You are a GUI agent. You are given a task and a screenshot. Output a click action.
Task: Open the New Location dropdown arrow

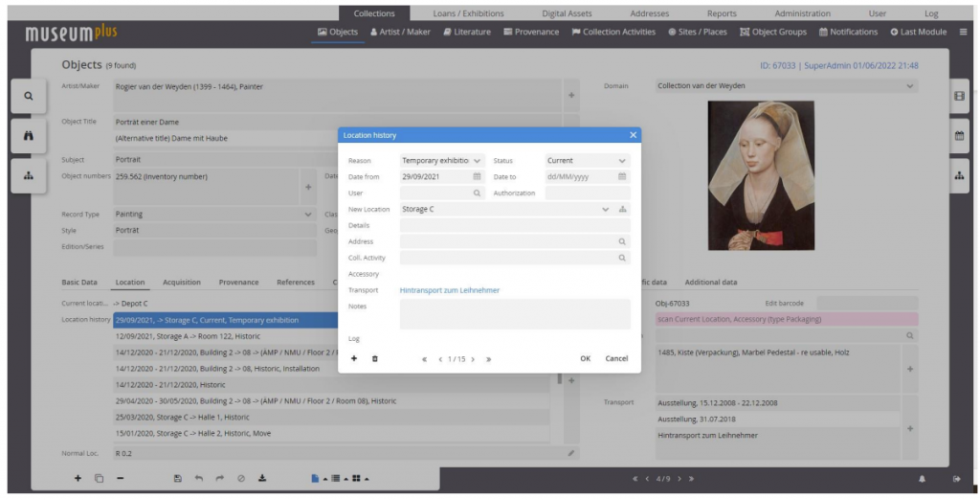click(605, 209)
